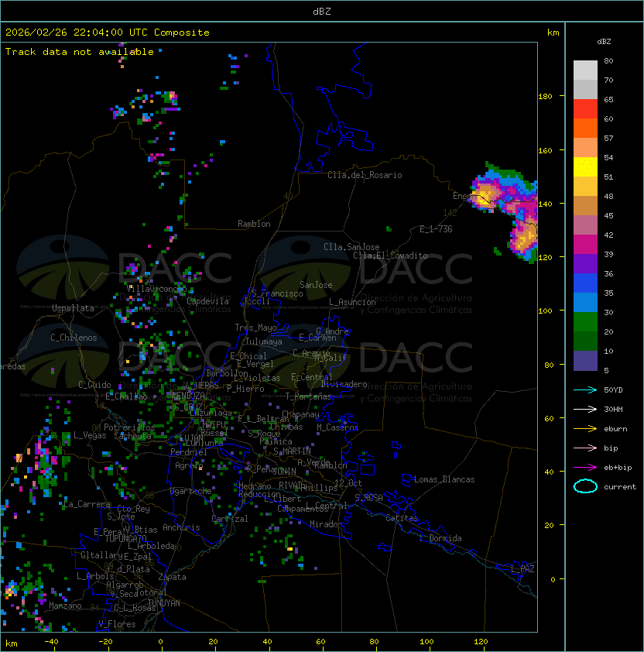Click the 'current' legend label

620,487
